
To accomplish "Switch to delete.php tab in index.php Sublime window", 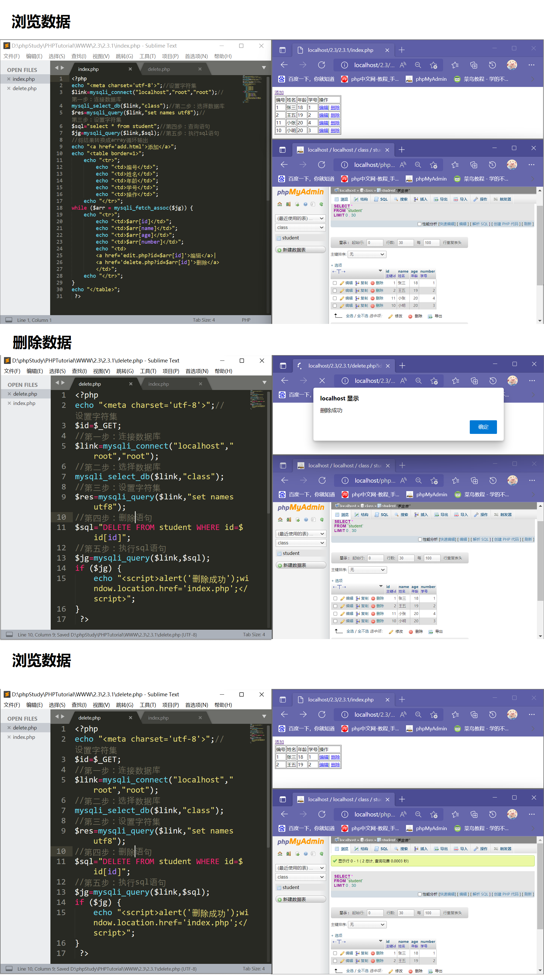I will 159,69.
